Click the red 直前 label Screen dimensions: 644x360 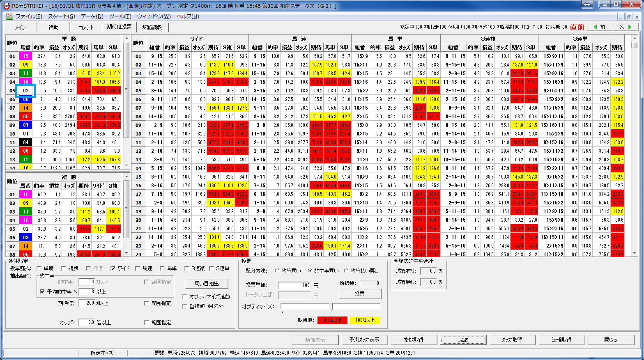[x=577, y=27]
